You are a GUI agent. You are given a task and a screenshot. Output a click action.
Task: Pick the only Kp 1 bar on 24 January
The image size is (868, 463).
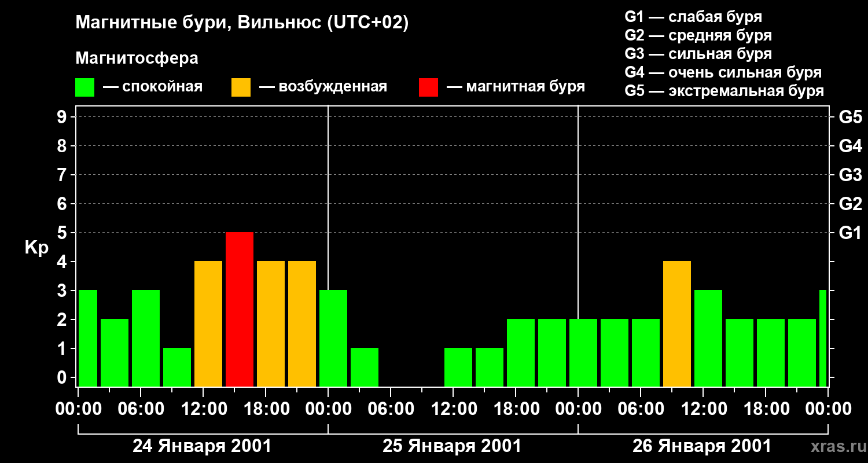coord(177,367)
